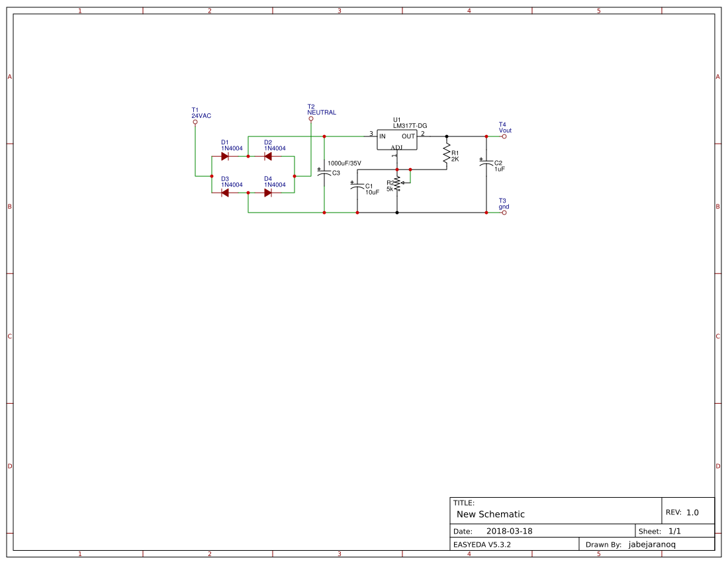Select the jabejaranoq drawn-by text
This screenshot has width=728, height=564.
pyautogui.click(x=652, y=544)
